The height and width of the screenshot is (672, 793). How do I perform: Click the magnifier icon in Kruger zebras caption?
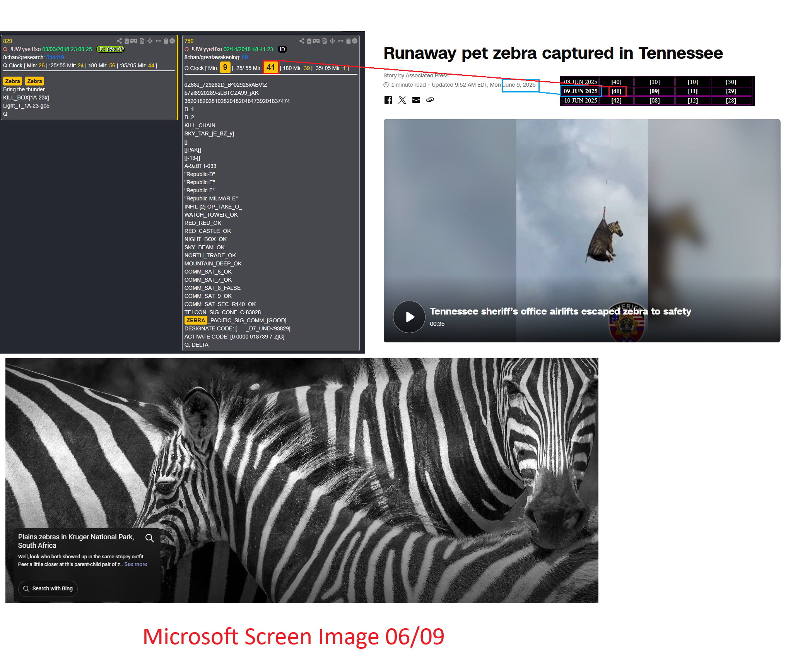pyautogui.click(x=150, y=538)
